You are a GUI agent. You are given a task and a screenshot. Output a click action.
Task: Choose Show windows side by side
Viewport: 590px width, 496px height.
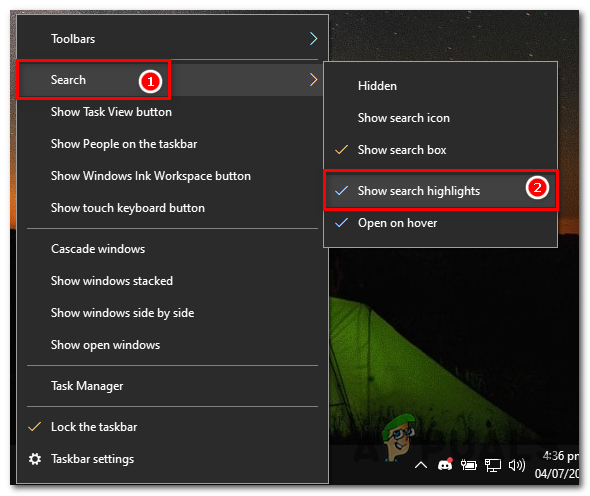(172, 313)
